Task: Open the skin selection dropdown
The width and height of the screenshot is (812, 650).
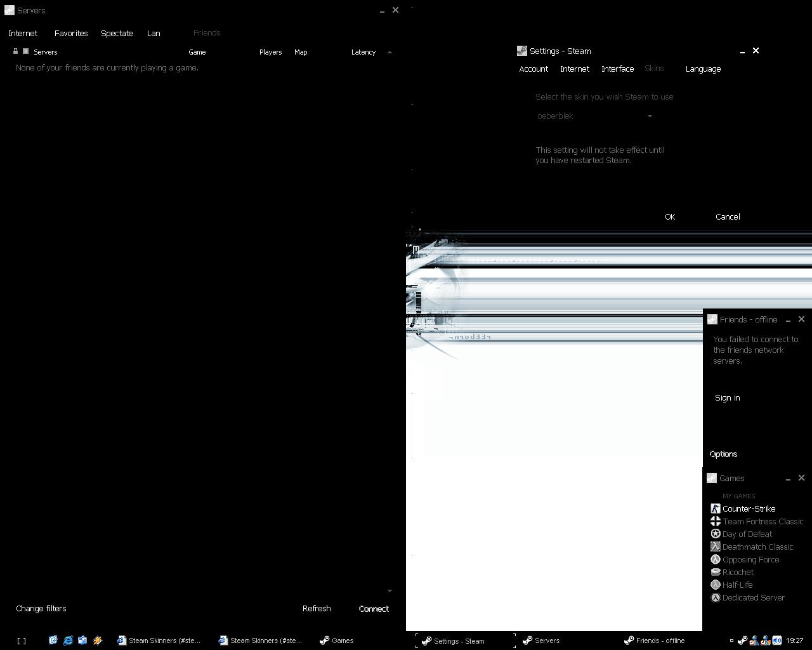Action: coord(594,116)
